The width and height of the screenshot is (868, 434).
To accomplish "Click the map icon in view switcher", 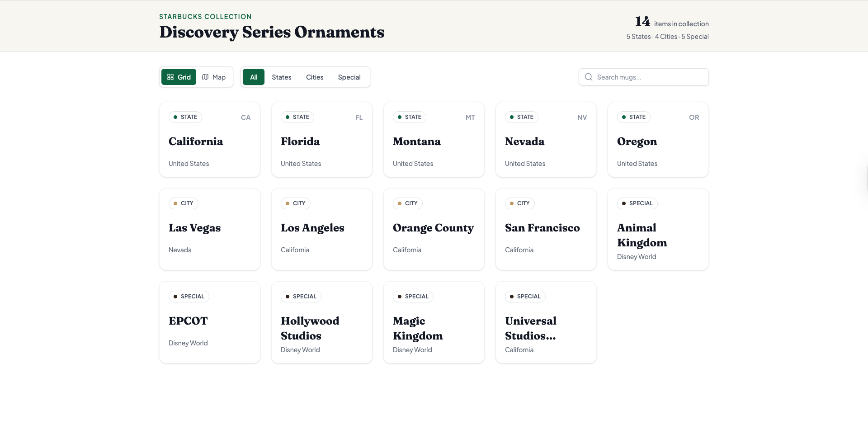I will (205, 77).
